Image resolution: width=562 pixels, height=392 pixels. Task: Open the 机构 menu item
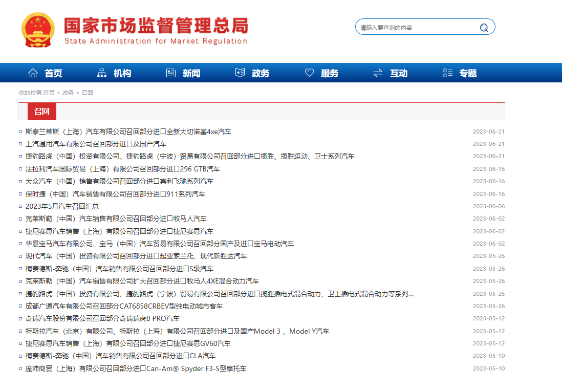pos(122,74)
